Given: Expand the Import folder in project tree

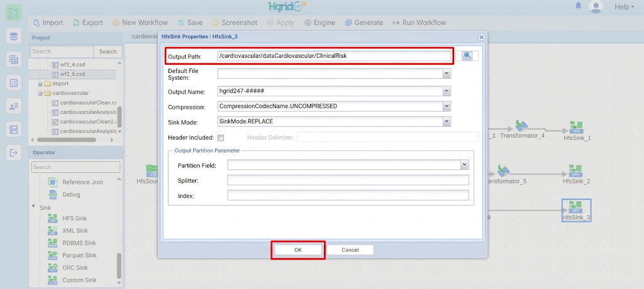Looking at the screenshot, I should (40, 84).
